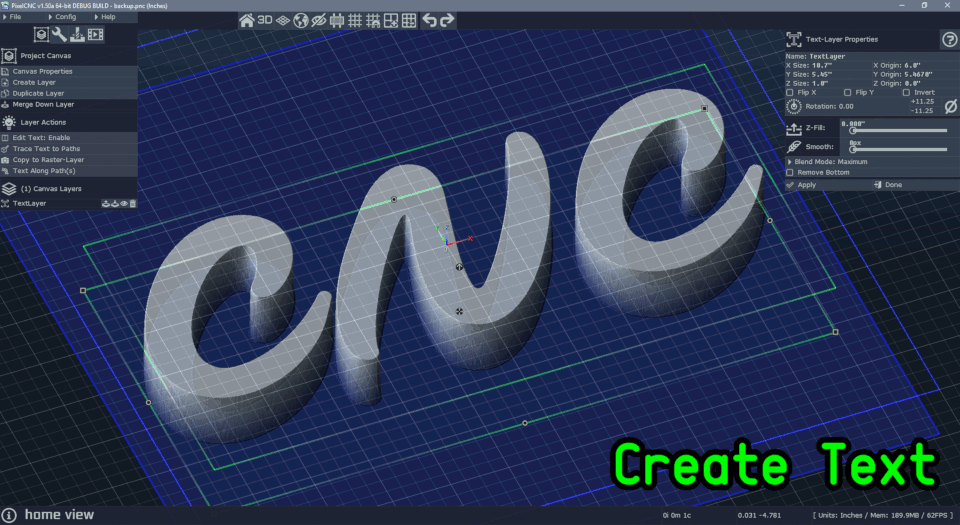Image resolution: width=960 pixels, height=525 pixels.
Task: Click Trace Text to Paths
Action: [69, 149]
